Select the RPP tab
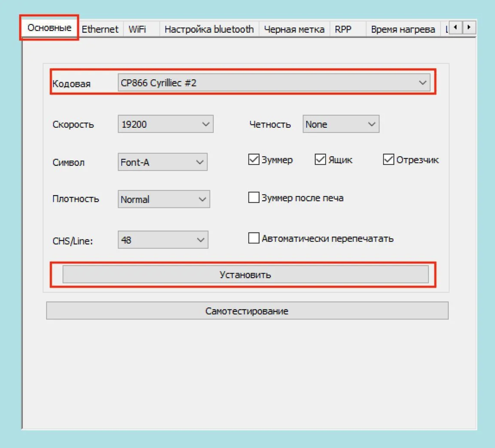 tap(343, 29)
